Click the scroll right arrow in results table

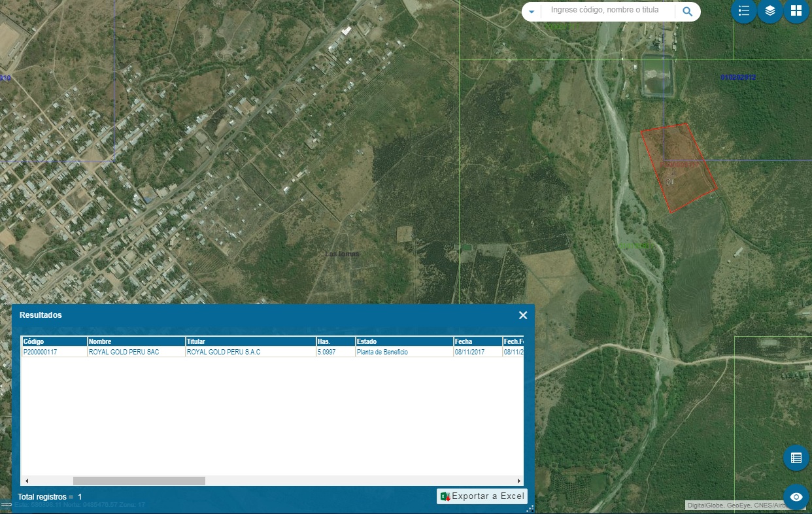(x=519, y=481)
